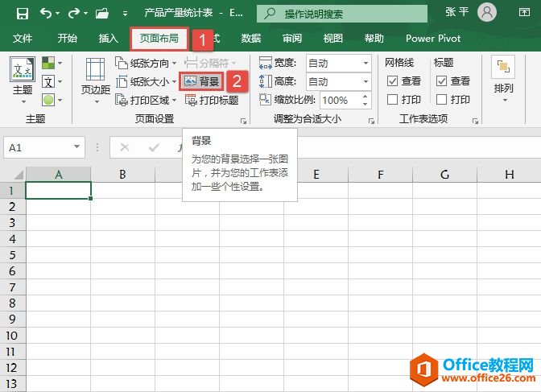This screenshot has width=541, height=392.
Task: Click the 页边距 margins button
Action: click(96, 80)
